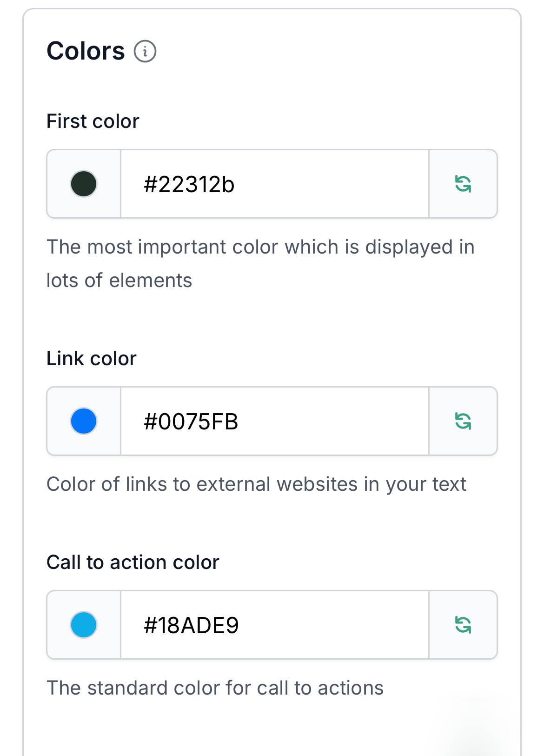Image resolution: width=544 pixels, height=756 pixels.
Task: Open the First color dark swatch picker
Action: tap(84, 184)
